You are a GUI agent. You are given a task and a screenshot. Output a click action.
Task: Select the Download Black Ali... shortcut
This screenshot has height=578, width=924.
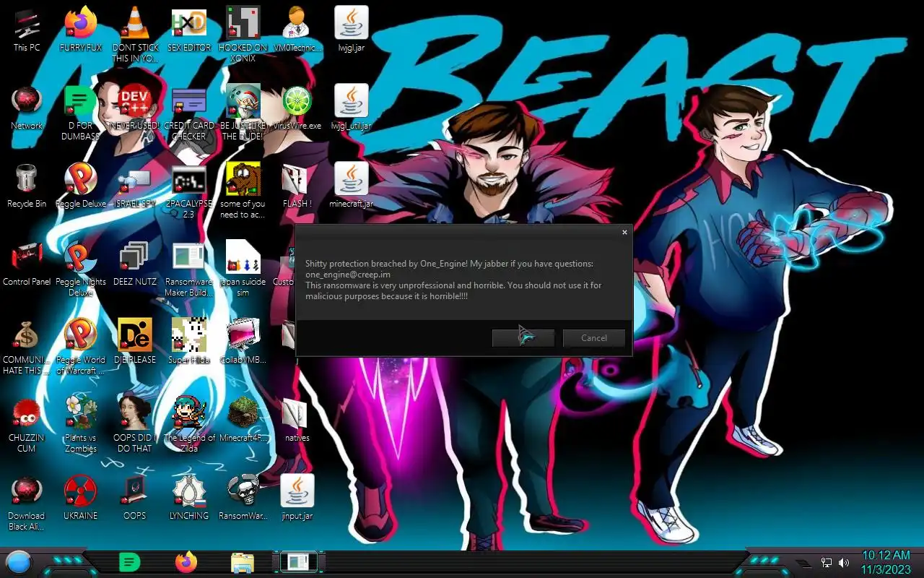point(27,504)
